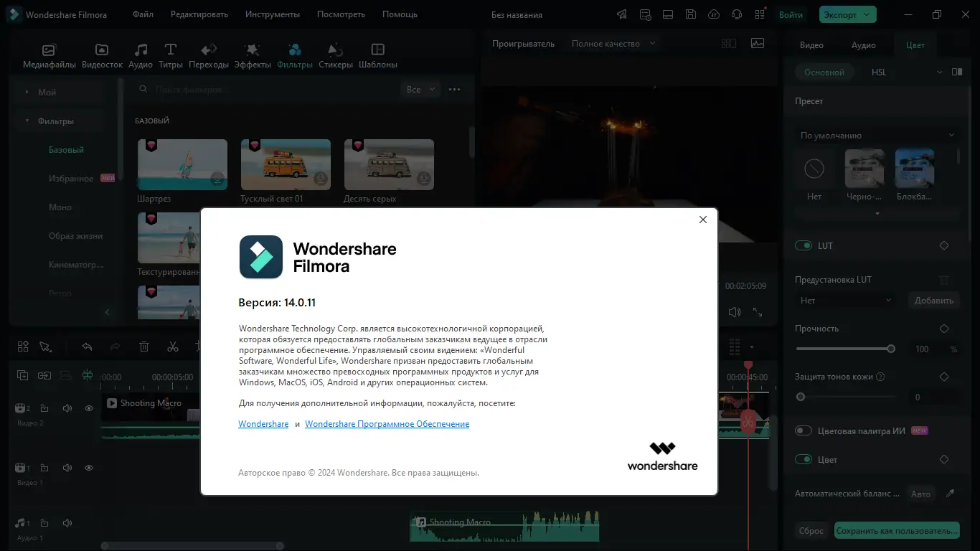980x551 pixels.
Task: Click the player volume speaker icon
Action: tap(735, 312)
